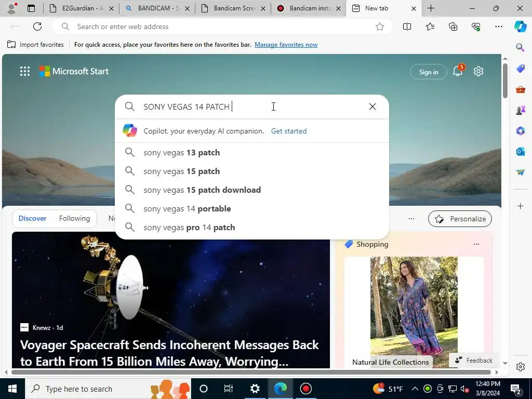The image size is (532, 399).
Task: Close the New tab tab
Action: pyautogui.click(x=414, y=8)
